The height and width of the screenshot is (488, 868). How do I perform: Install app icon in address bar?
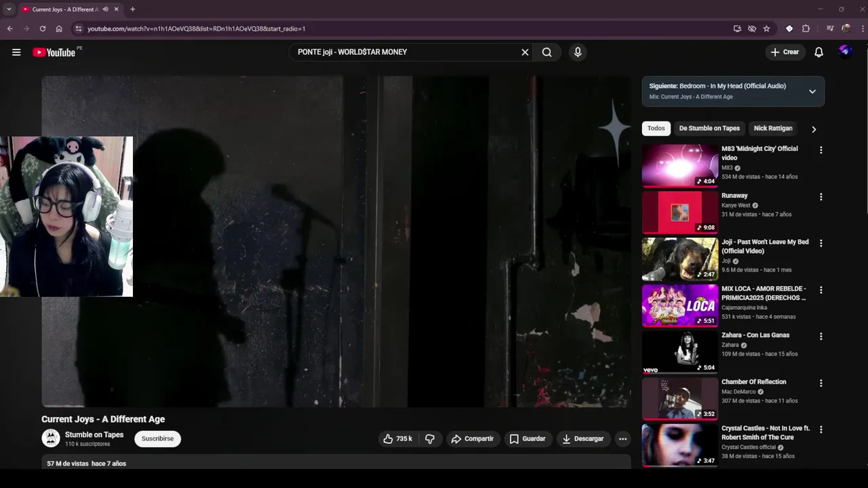click(737, 28)
